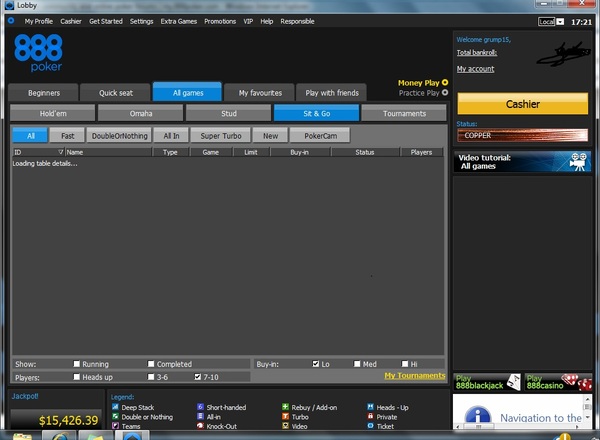Open the Total bankroll link
Image resolution: width=600 pixels, height=440 pixels.
pos(477,52)
